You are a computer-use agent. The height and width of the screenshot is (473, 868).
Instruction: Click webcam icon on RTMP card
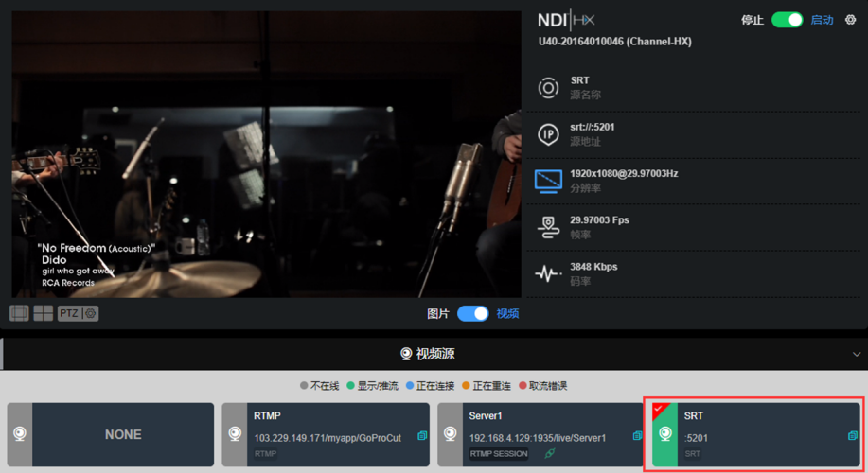point(235,433)
